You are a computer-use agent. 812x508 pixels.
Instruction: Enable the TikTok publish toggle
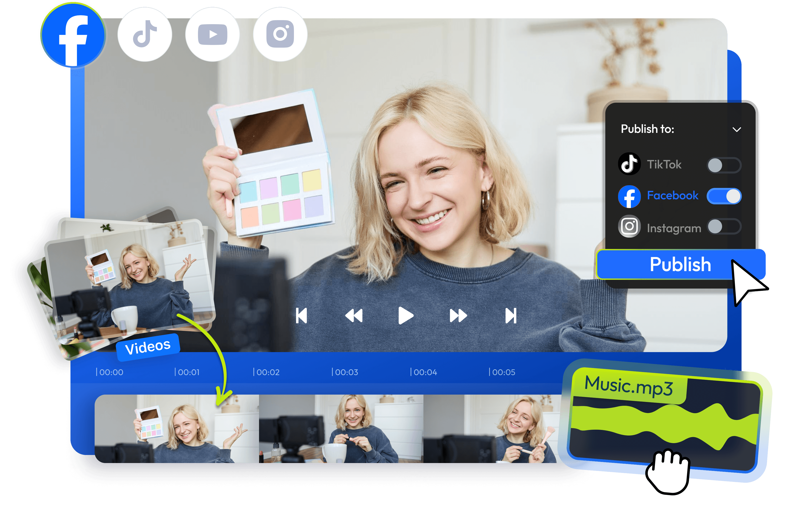[x=724, y=165]
